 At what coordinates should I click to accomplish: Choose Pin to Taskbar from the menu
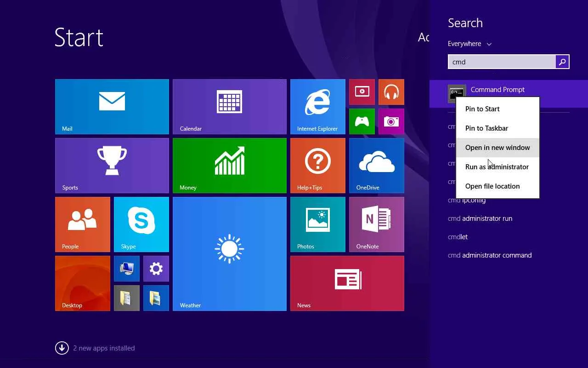[x=498, y=128]
